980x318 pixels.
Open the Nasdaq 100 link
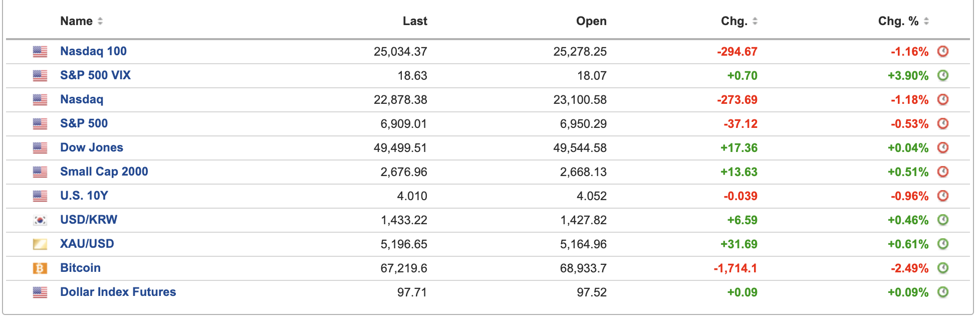(x=93, y=51)
